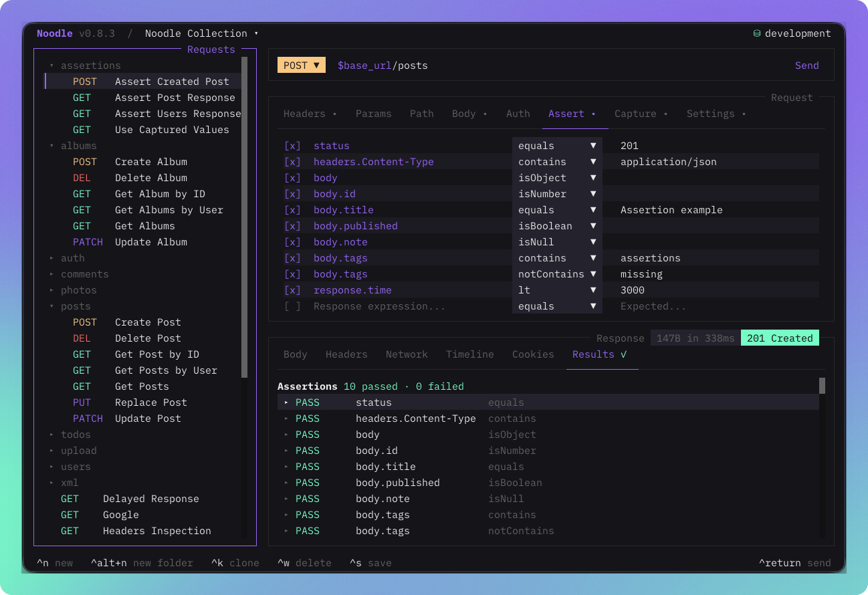Open the Network response tab

(x=407, y=354)
